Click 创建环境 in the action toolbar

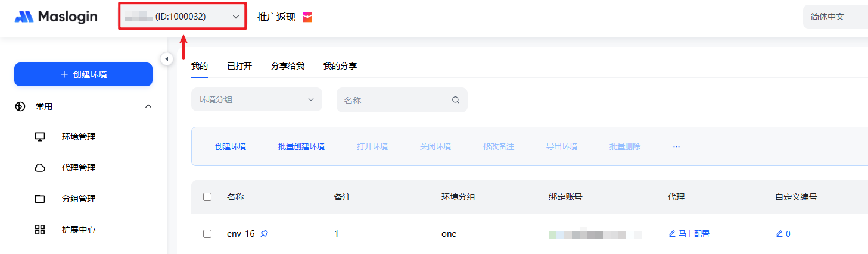click(231, 146)
